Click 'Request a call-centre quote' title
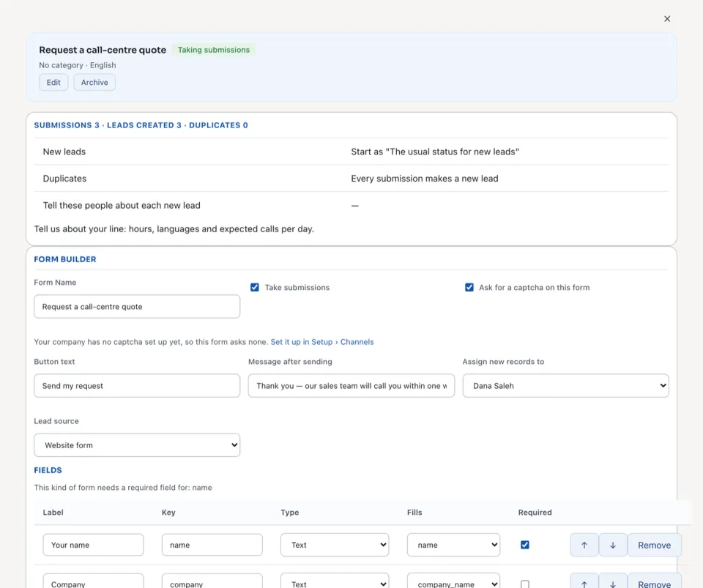 click(x=103, y=50)
